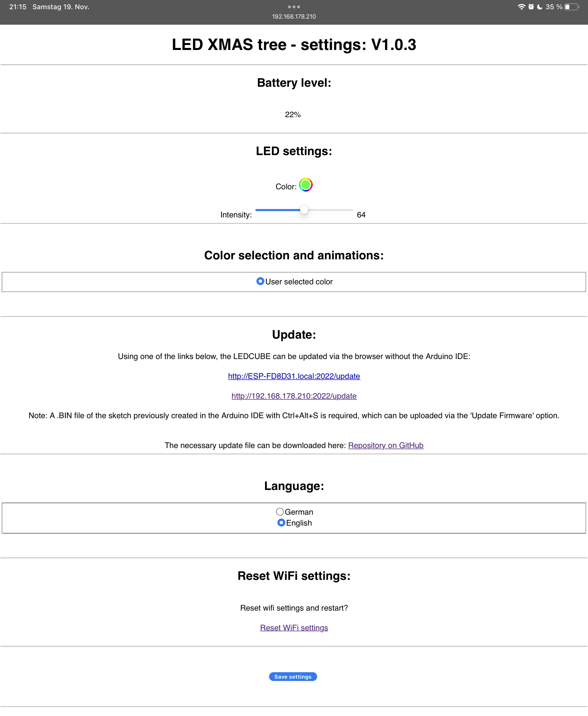Select German language radio button
588x716 pixels.
coord(280,512)
